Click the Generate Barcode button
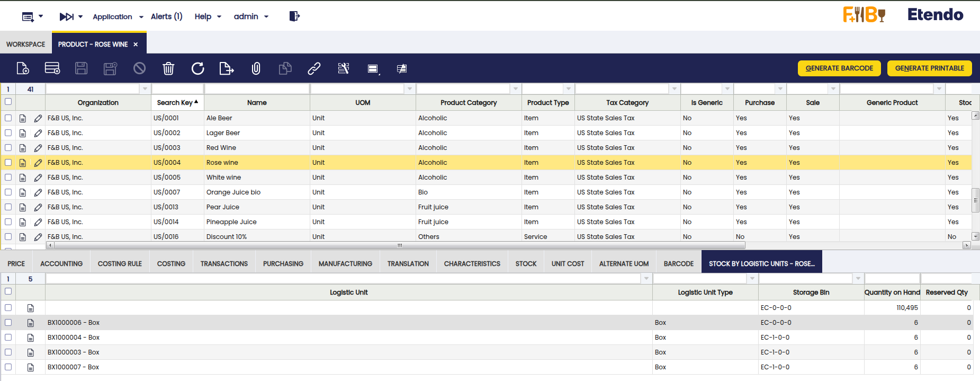 (x=839, y=68)
